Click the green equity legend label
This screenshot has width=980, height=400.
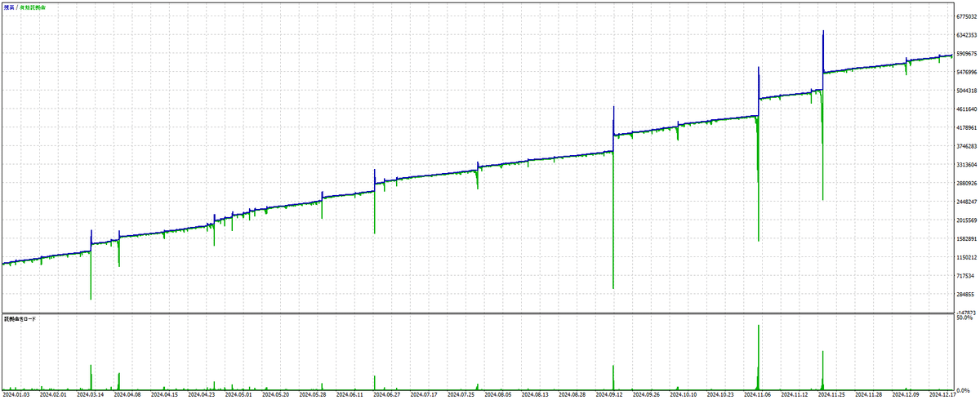pyautogui.click(x=33, y=6)
